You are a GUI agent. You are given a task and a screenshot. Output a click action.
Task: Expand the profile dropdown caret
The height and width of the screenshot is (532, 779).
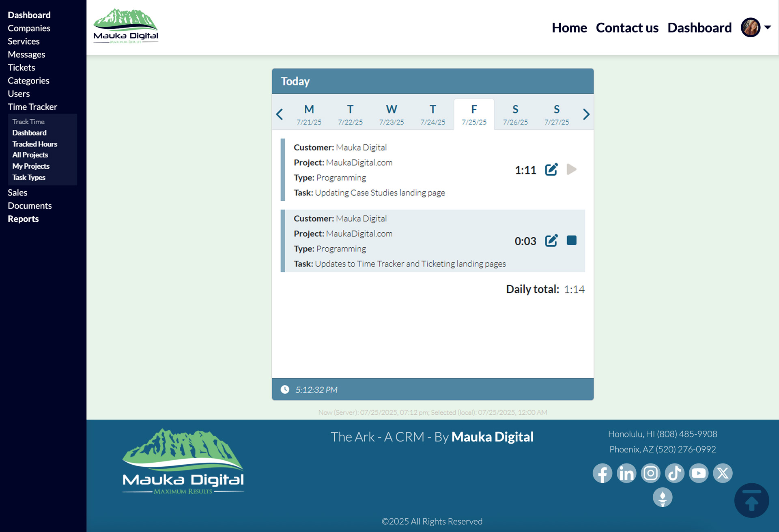tap(768, 28)
